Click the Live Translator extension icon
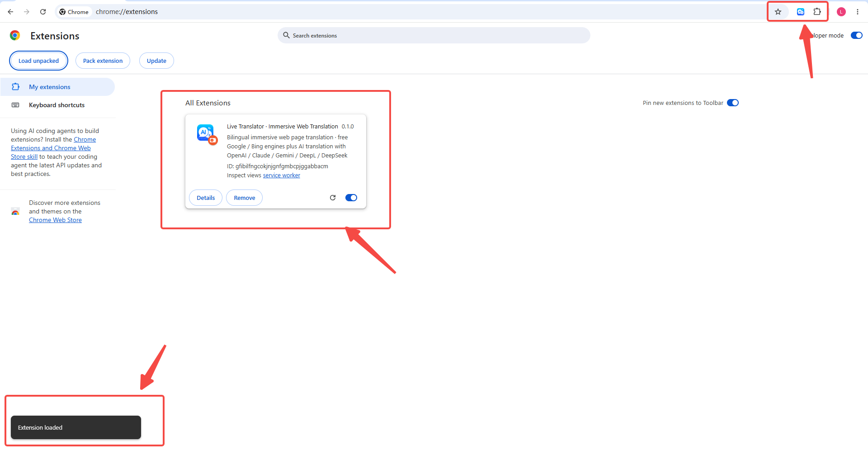 [207, 134]
